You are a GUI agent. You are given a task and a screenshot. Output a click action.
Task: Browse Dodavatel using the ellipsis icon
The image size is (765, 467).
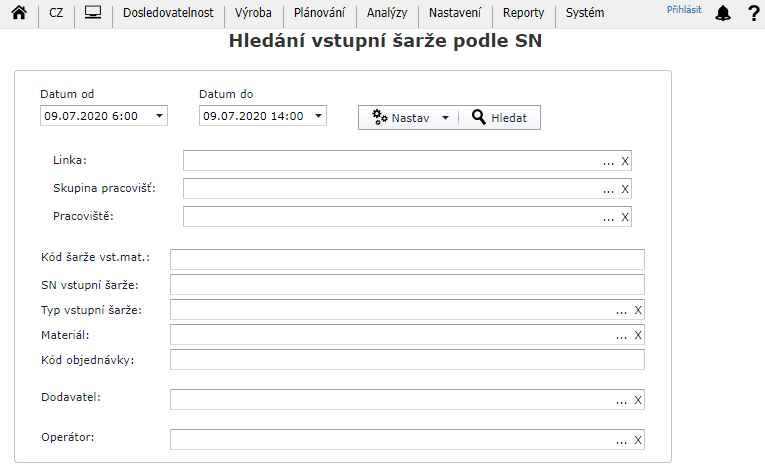point(622,401)
